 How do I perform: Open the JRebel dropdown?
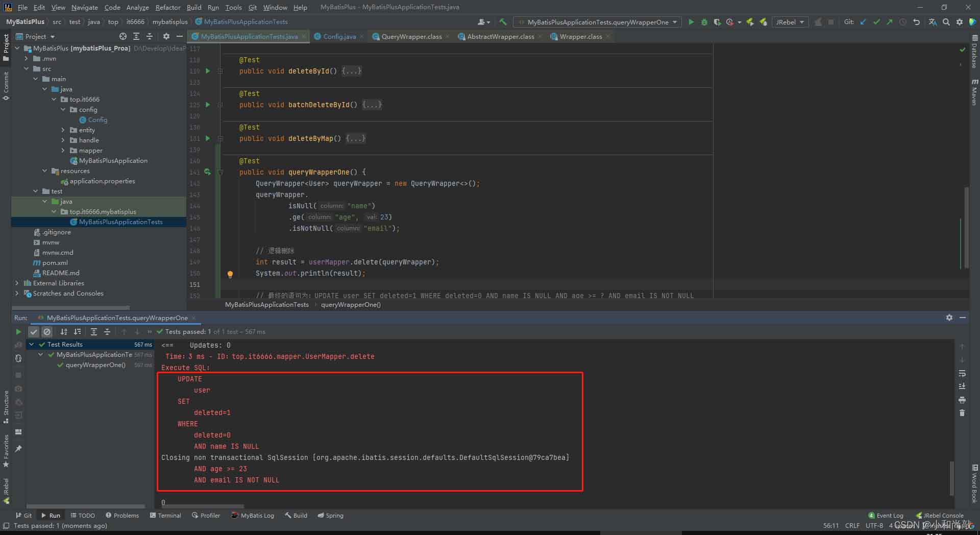[790, 22]
